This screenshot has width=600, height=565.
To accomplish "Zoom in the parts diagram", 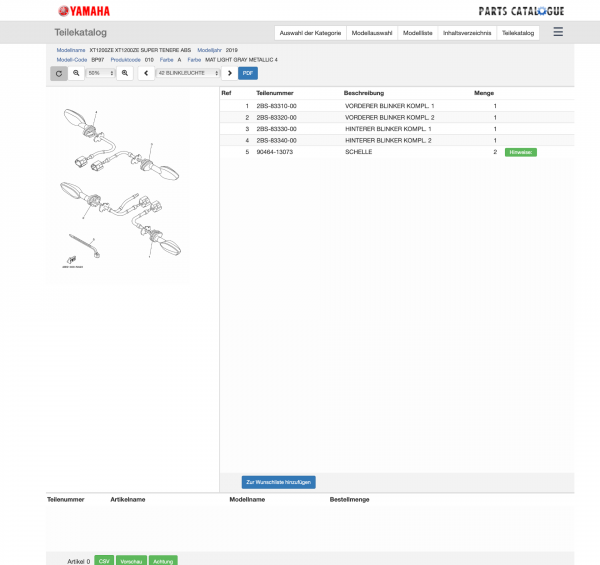I will point(125,73).
